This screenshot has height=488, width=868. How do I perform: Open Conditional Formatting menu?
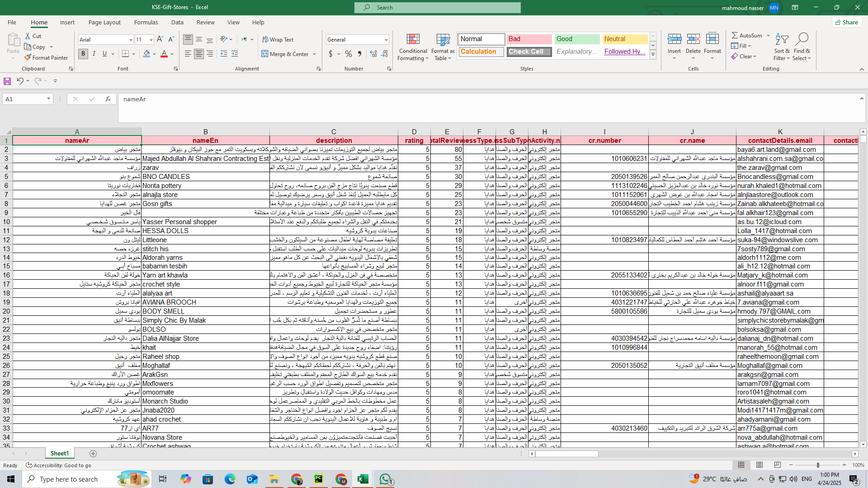click(413, 47)
